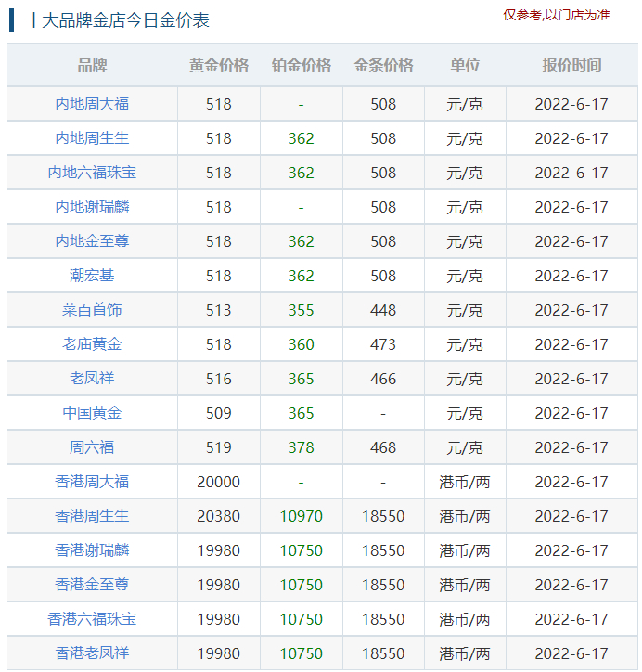Open the 香港金至尊 brand link
Image resolution: width=642 pixels, height=672 pixels.
92,585
